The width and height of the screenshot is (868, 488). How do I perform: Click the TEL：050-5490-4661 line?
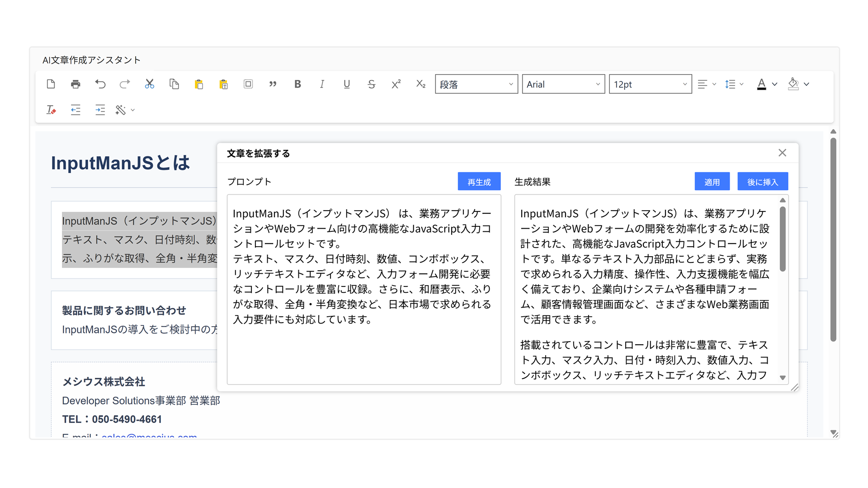112,419
